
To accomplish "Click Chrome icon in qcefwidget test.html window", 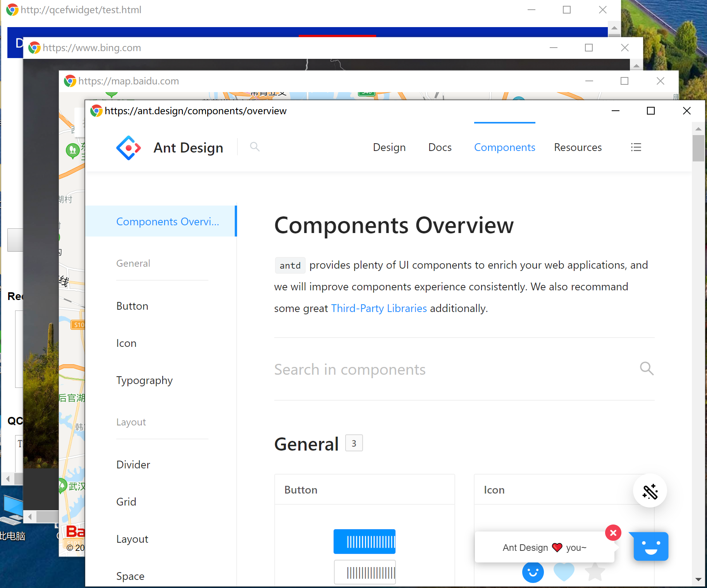I will (x=12, y=10).
